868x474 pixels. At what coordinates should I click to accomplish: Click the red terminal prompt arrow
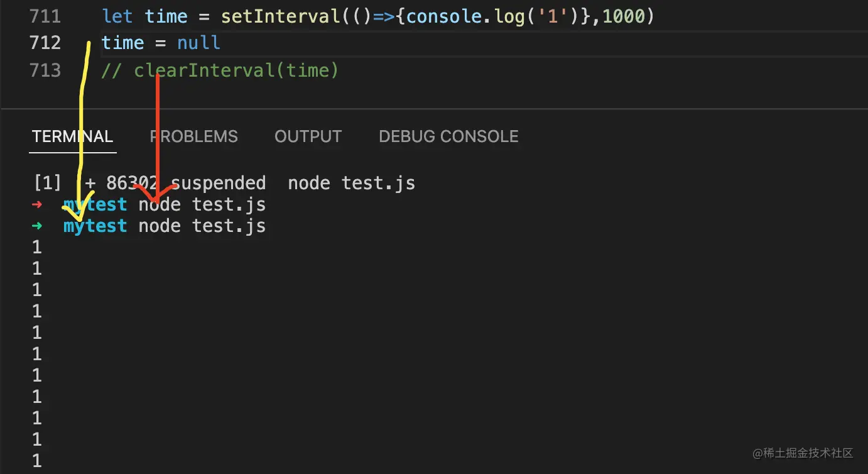37,204
